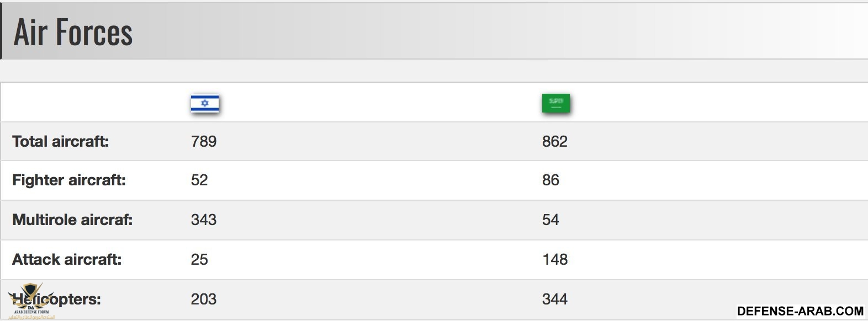The image size is (868, 321).
Task: Select Saudi fighter aircraft value 86
Action: pyautogui.click(x=551, y=180)
